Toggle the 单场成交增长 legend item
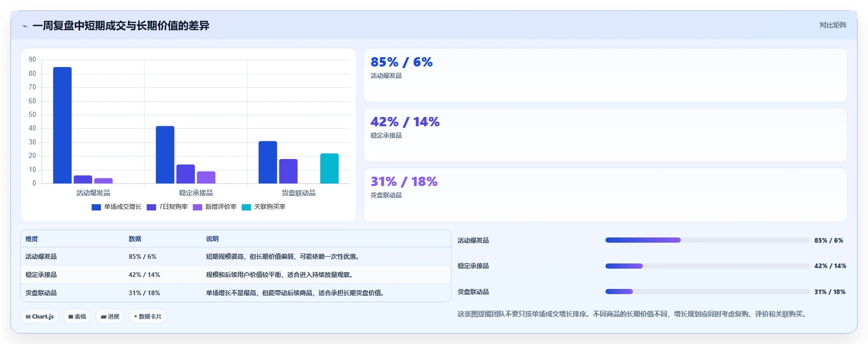 116,207
